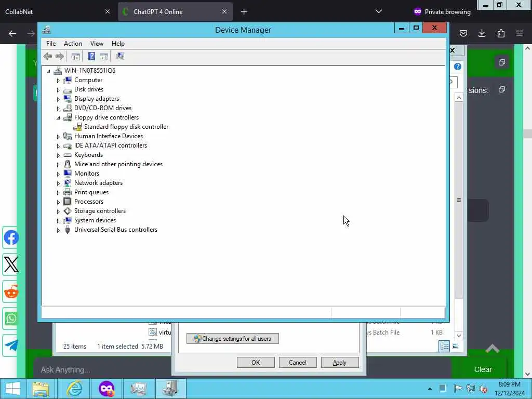The height and width of the screenshot is (399, 532).
Task: Open the browser hamburger menu
Action: (520, 33)
